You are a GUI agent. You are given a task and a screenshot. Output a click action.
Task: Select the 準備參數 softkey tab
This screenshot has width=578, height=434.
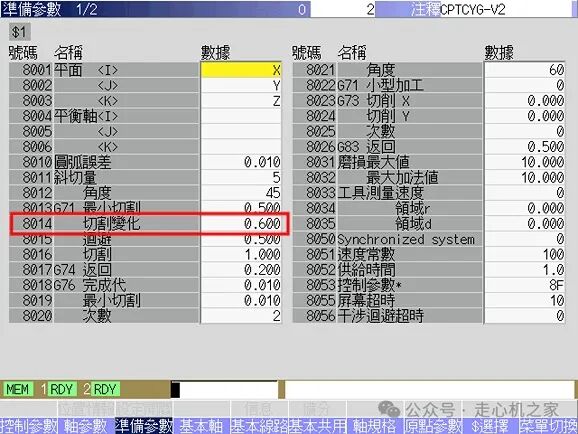pyautogui.click(x=144, y=426)
